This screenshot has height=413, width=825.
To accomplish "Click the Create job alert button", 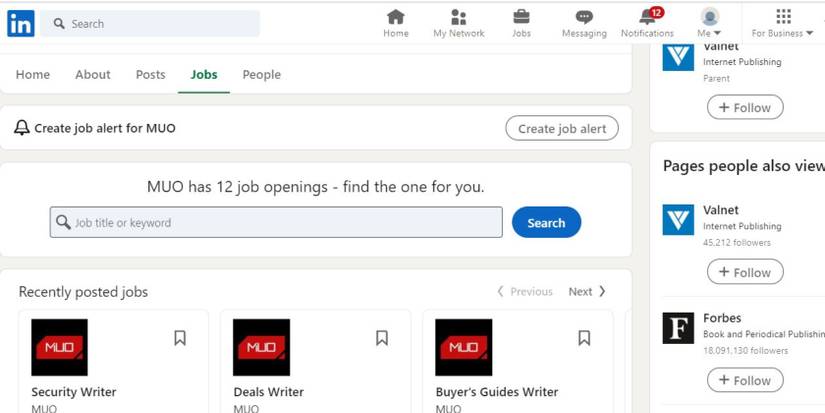I will [x=562, y=128].
